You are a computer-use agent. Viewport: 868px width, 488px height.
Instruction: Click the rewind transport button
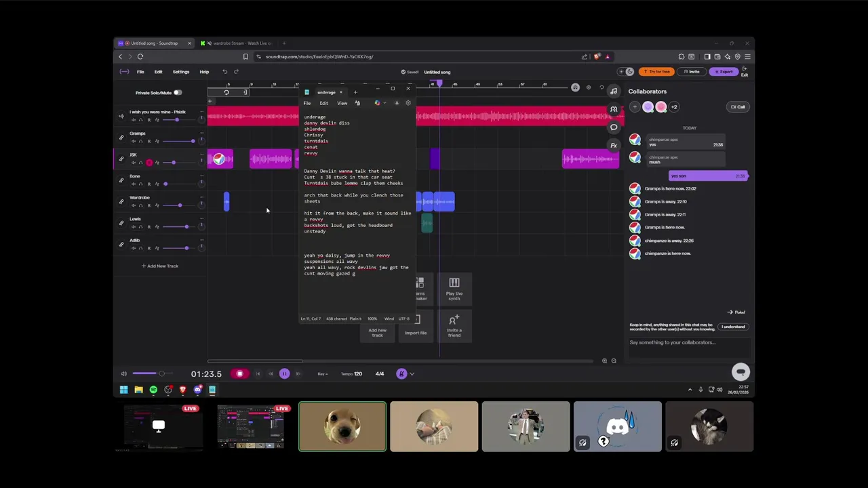(271, 373)
